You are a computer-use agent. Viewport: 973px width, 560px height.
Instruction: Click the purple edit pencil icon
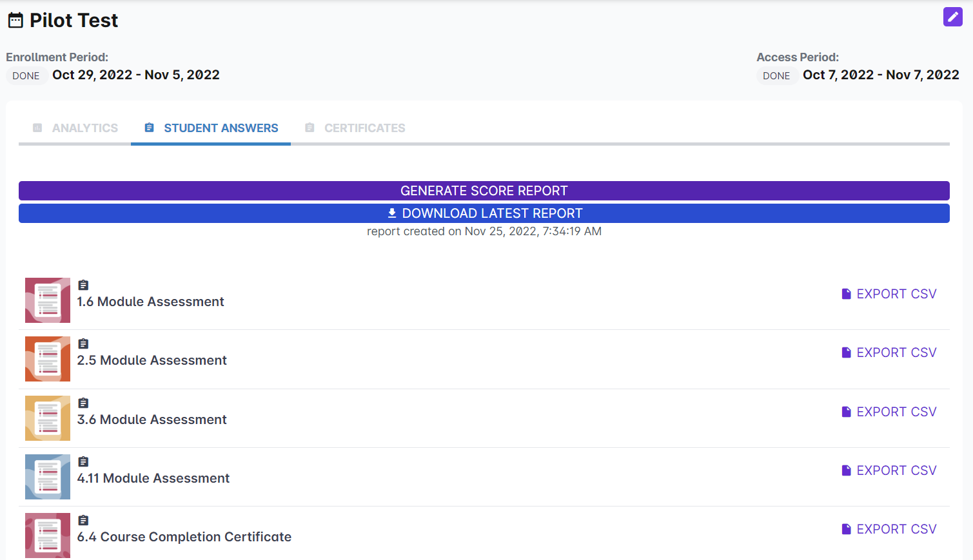[952, 17]
